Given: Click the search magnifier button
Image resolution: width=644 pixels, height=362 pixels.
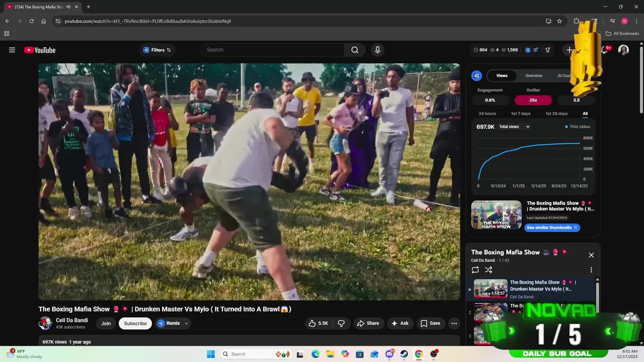Looking at the screenshot, I should pyautogui.click(x=355, y=50).
